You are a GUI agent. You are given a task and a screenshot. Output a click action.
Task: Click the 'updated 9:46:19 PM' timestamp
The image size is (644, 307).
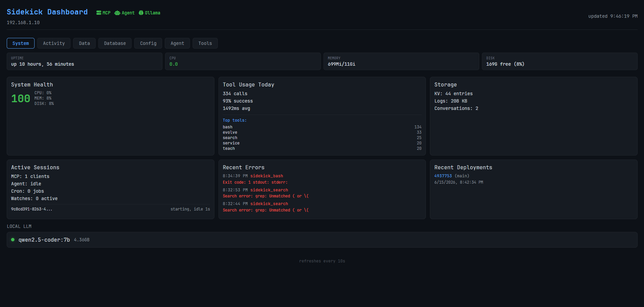[x=613, y=16]
